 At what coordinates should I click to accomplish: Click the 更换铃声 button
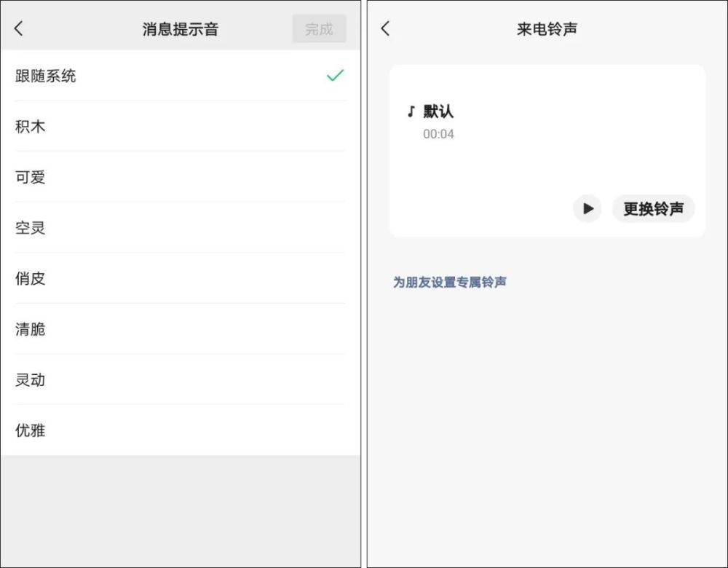(653, 208)
